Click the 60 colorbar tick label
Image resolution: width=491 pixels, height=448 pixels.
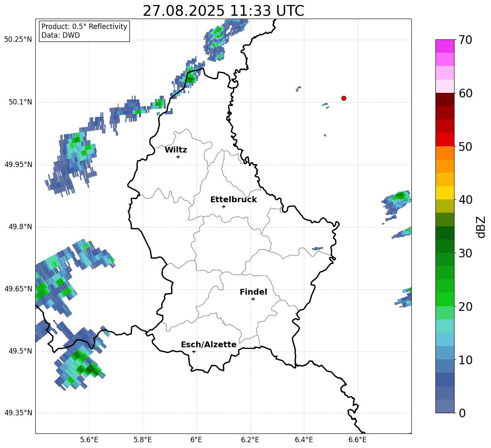pos(465,93)
